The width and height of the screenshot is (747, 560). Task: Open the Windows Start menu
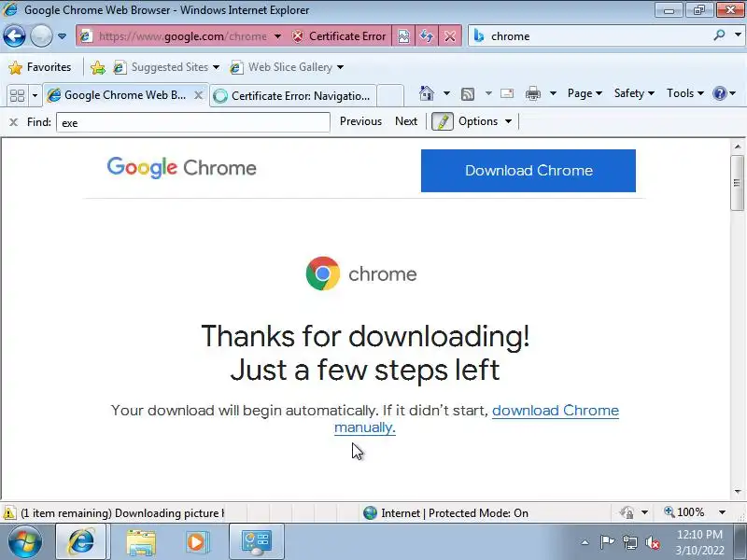(25, 541)
